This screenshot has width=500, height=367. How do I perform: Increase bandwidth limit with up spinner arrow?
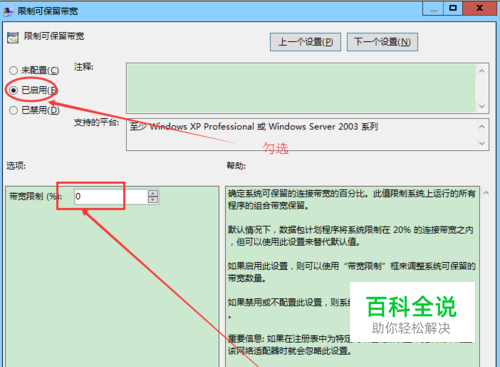(153, 193)
